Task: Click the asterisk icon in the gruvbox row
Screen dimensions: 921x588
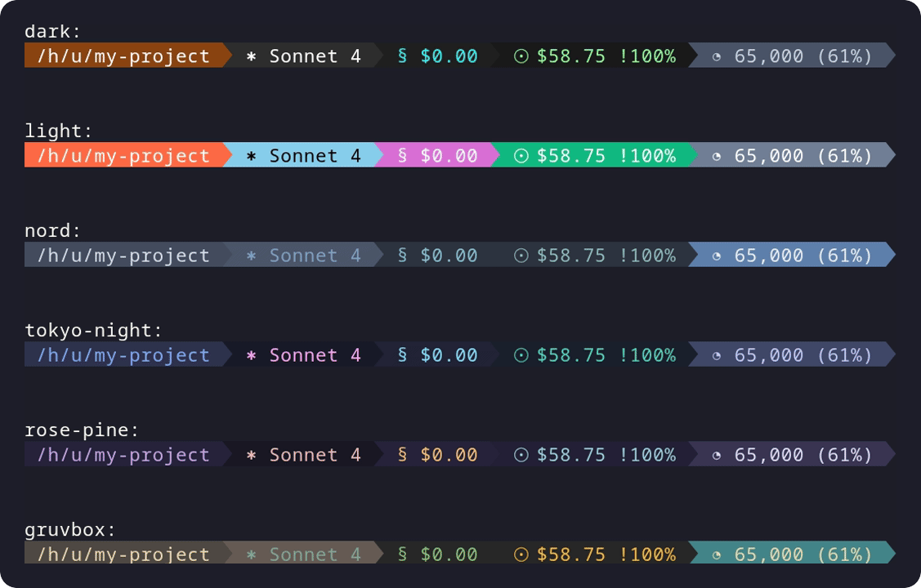Action: click(252, 555)
